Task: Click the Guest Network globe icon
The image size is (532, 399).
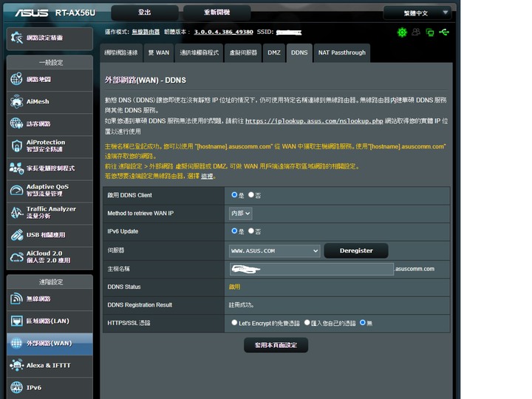Action: (x=16, y=123)
